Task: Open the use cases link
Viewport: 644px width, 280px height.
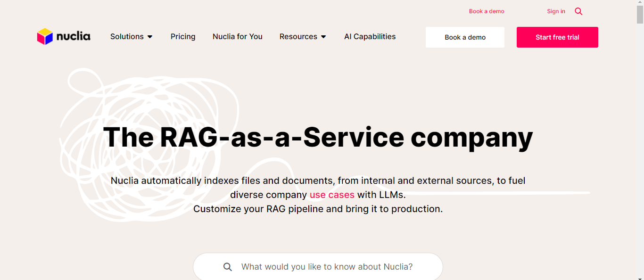Action: pos(332,194)
